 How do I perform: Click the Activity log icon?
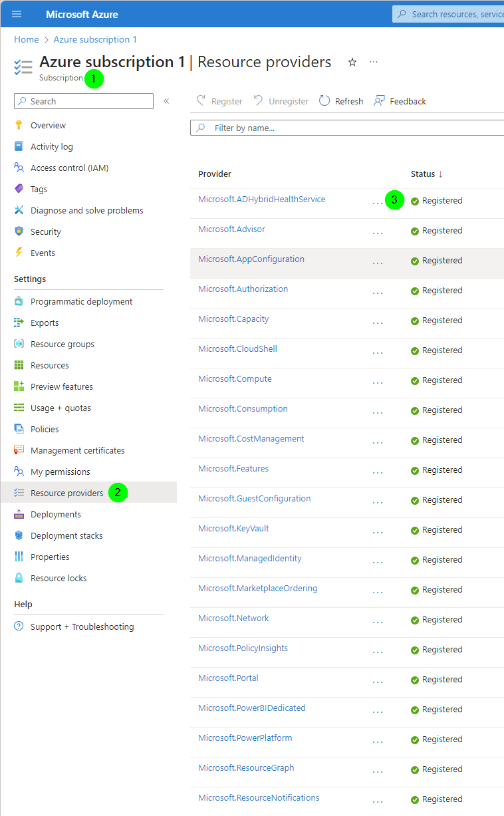[x=19, y=146]
